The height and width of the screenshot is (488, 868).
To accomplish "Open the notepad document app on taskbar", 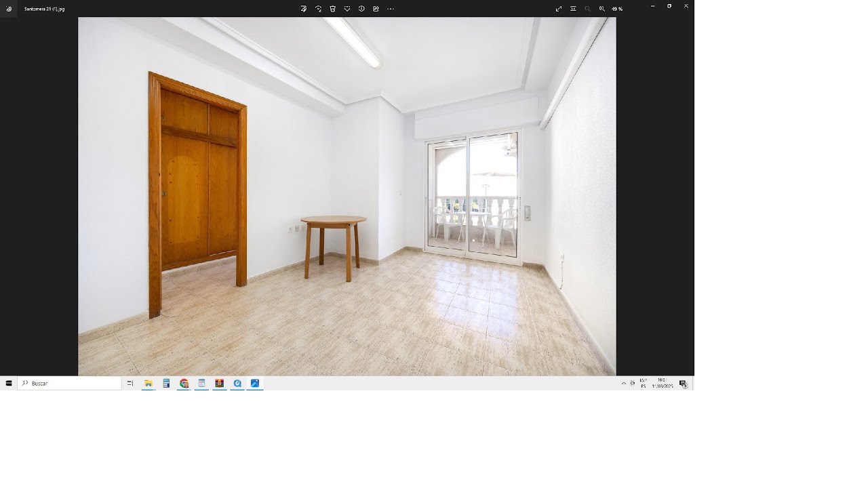I will click(x=201, y=383).
